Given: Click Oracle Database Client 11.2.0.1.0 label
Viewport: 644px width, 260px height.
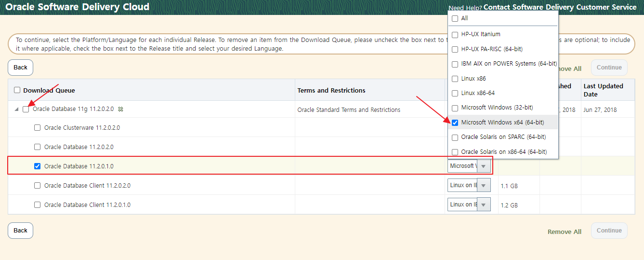Looking at the screenshot, I should click(x=87, y=205).
